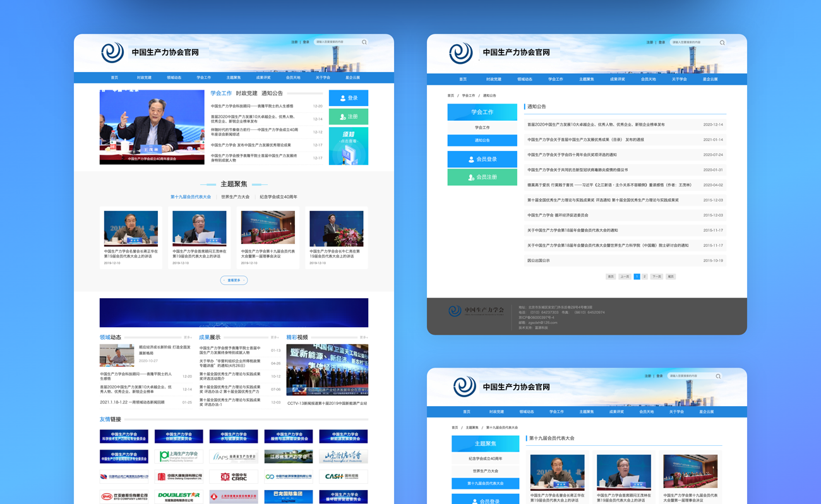Viewport: 821px width, 504px height.
Task: Click the search magnifier on the 通知公告 list page
Action: pyautogui.click(x=722, y=43)
